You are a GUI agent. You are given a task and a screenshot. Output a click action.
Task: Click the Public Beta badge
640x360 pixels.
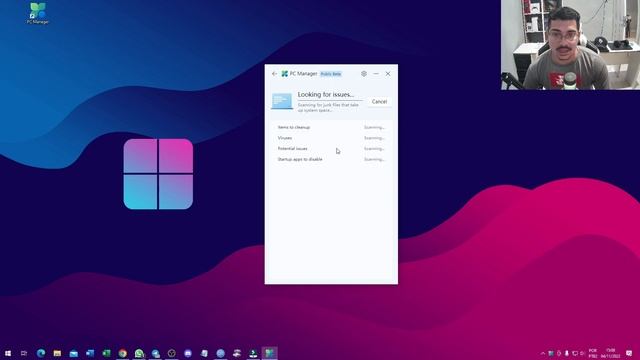click(x=331, y=74)
